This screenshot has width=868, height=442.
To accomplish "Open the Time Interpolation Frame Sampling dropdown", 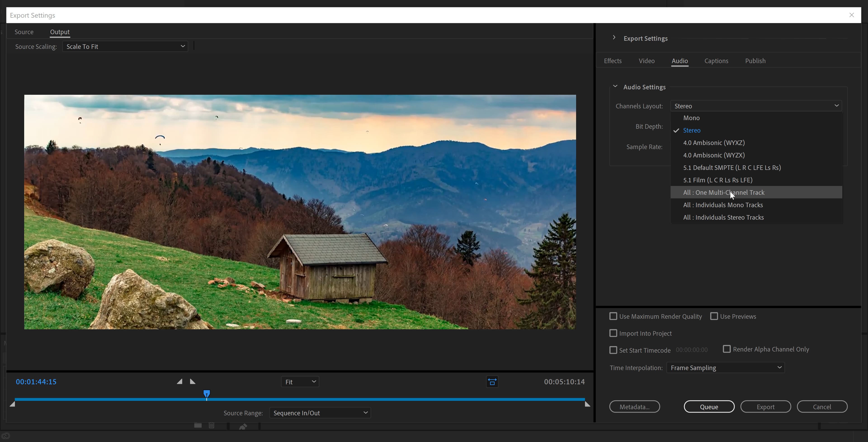I will (x=725, y=368).
